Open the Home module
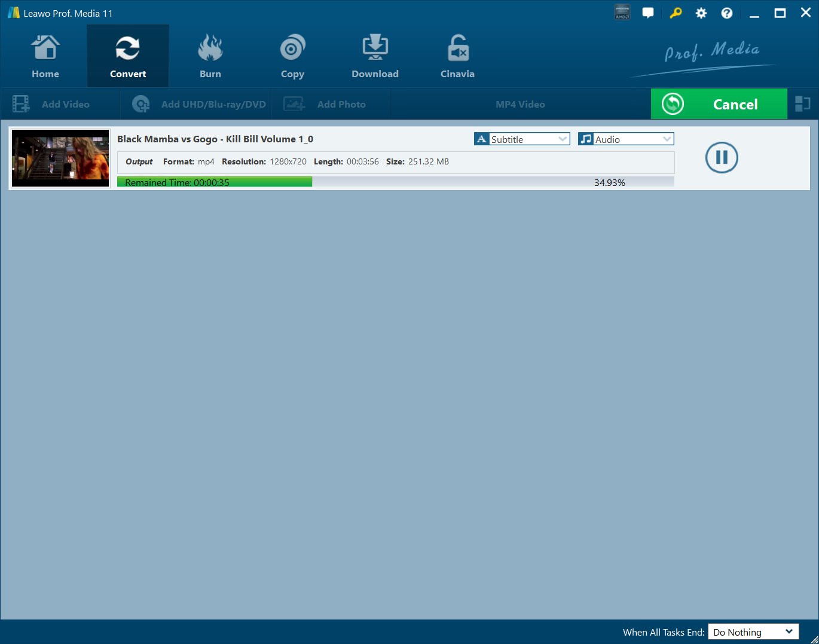The width and height of the screenshot is (819, 644). [45, 57]
